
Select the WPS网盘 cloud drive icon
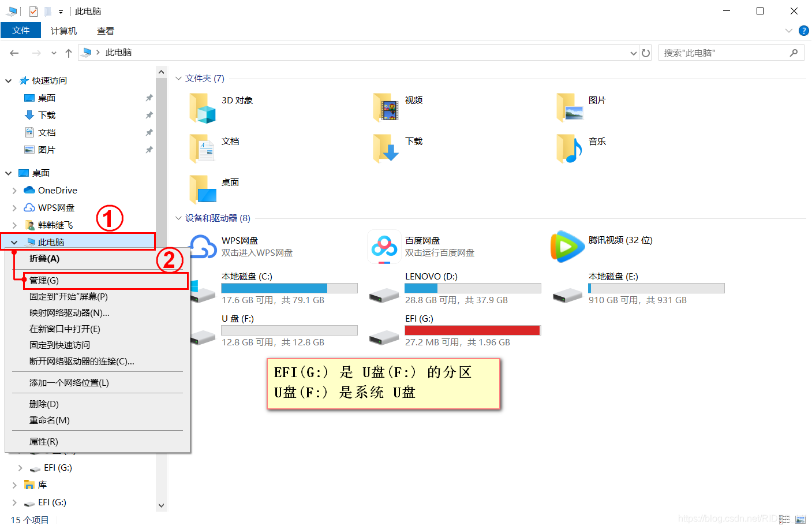(203, 247)
